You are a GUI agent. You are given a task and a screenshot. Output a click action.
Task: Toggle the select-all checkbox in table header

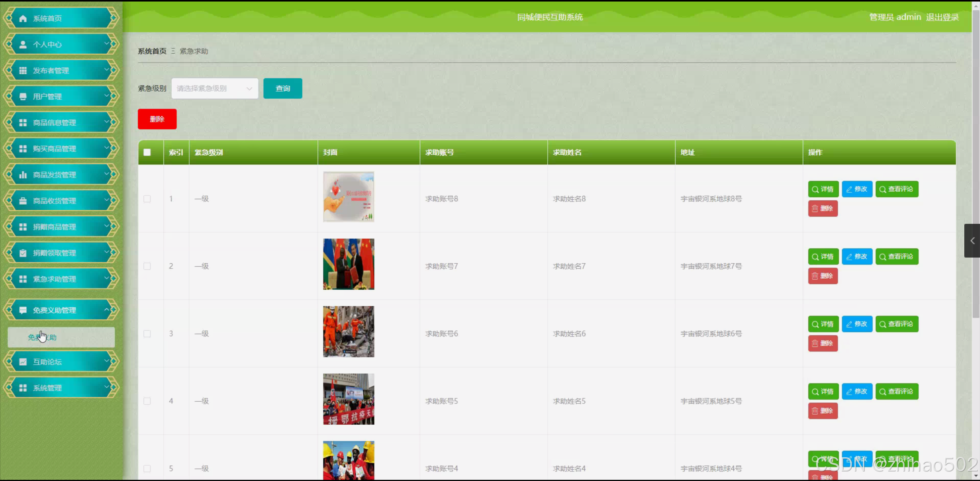click(x=147, y=153)
